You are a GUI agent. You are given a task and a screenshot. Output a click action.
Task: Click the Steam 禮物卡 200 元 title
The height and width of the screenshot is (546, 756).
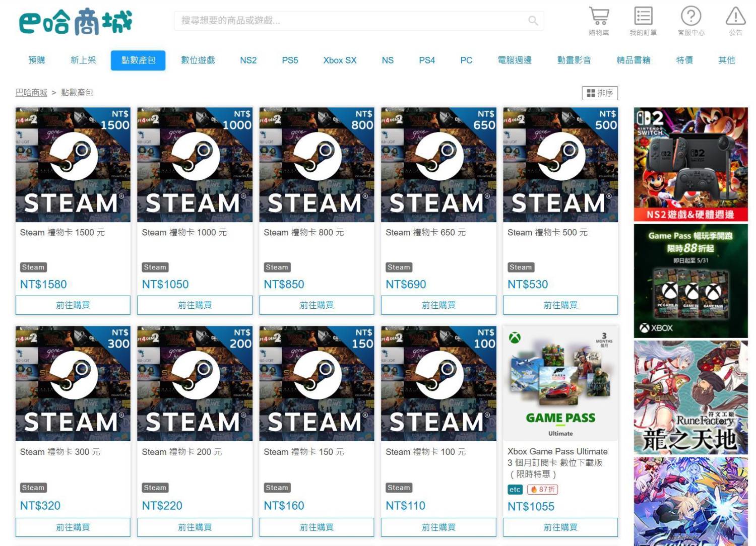(182, 452)
